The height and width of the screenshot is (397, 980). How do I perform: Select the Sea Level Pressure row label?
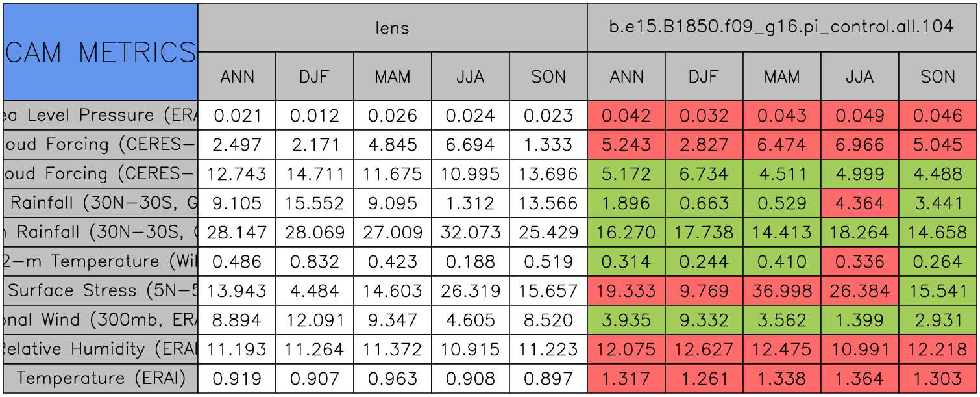coord(101,115)
